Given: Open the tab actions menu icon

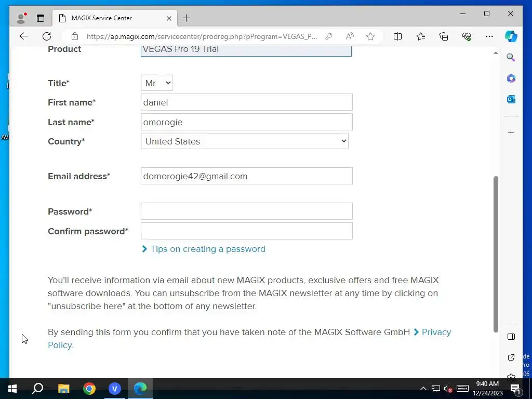Looking at the screenshot, I should point(41,18).
